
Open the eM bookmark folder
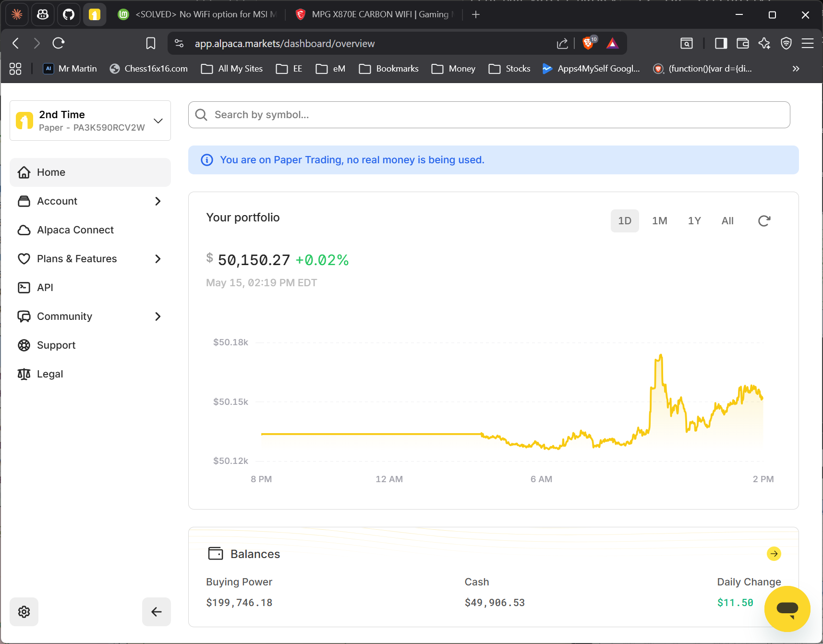pos(331,69)
